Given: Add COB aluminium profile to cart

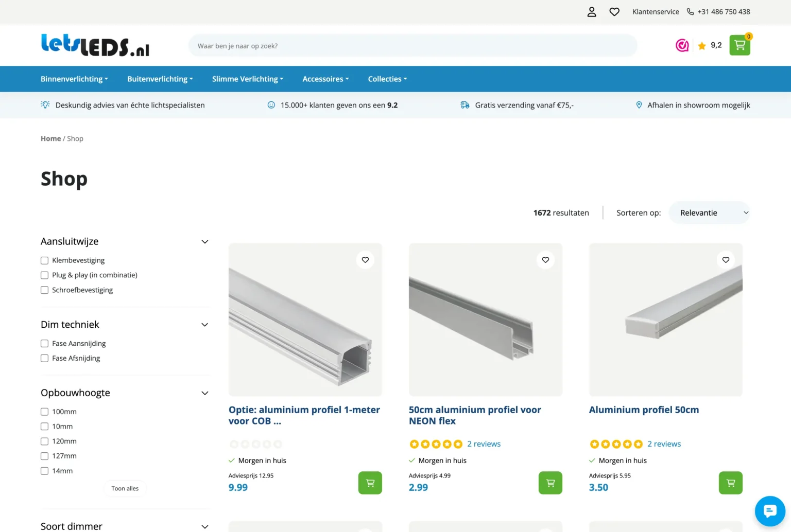Looking at the screenshot, I should click(370, 483).
